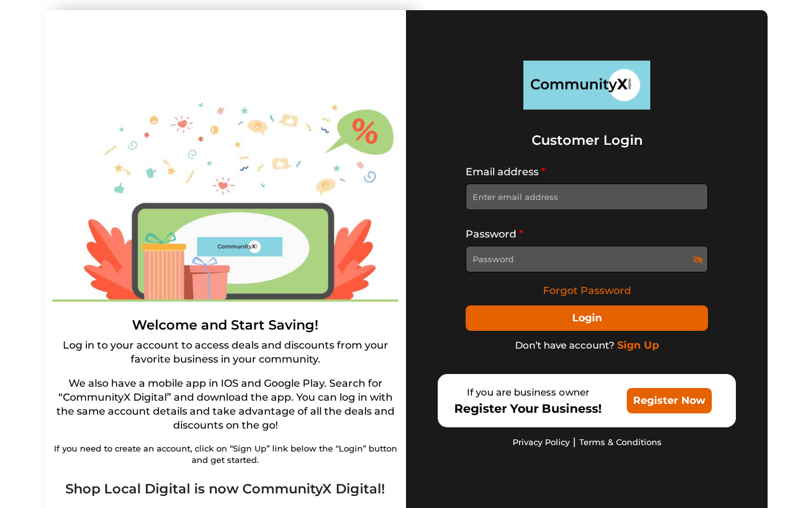Click the small pink gift box with blue ribbon
The width and height of the screenshot is (812, 508).
pos(207,279)
